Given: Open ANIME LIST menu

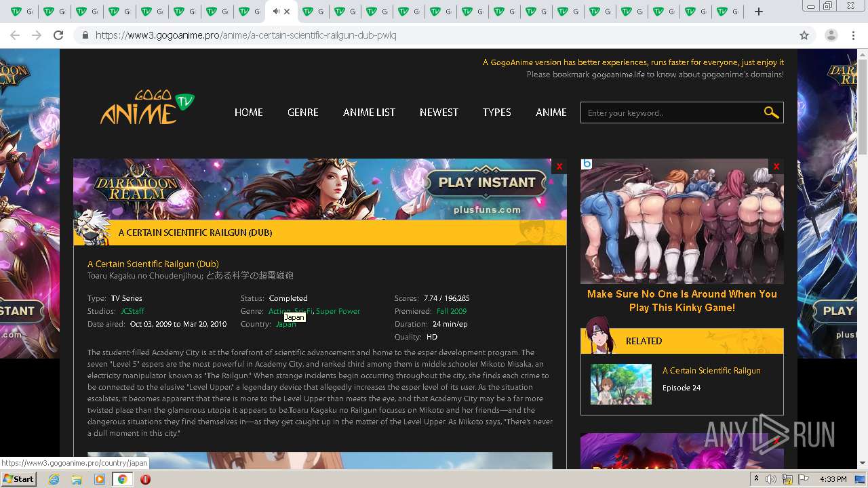Looking at the screenshot, I should click(369, 113).
